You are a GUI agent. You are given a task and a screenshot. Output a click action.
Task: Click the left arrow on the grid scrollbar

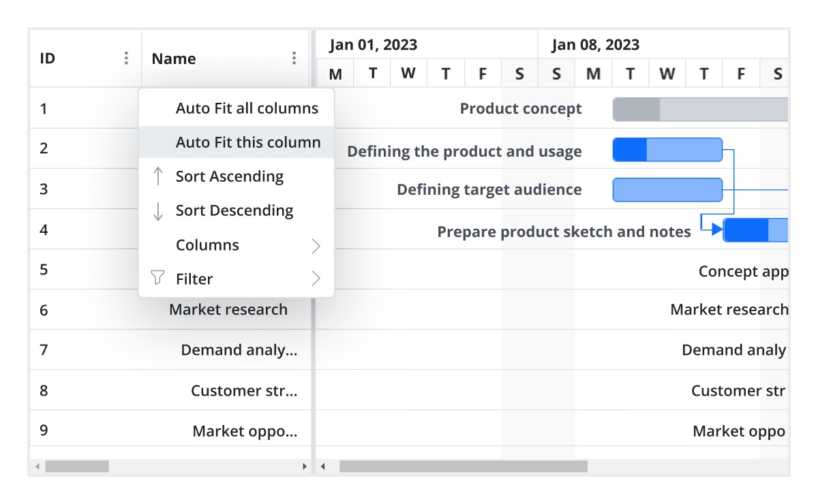pos(38,467)
